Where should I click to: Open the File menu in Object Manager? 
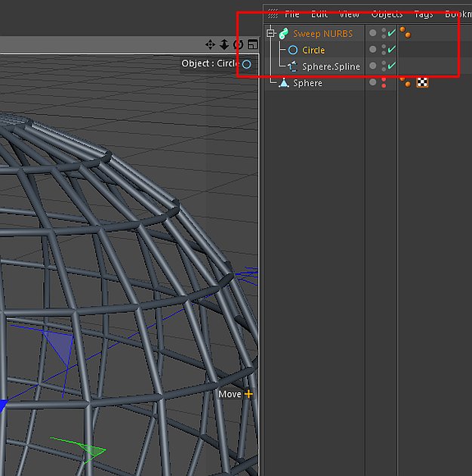(x=292, y=14)
